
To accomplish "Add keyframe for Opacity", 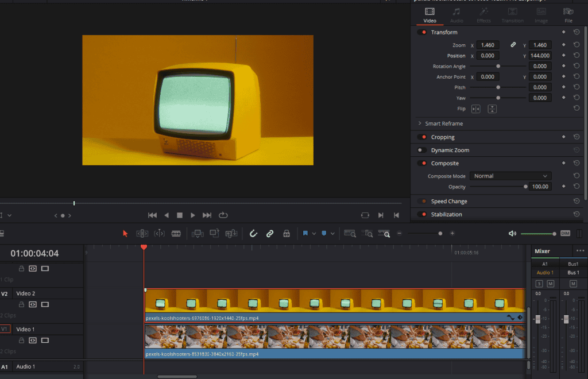I will (x=564, y=186).
